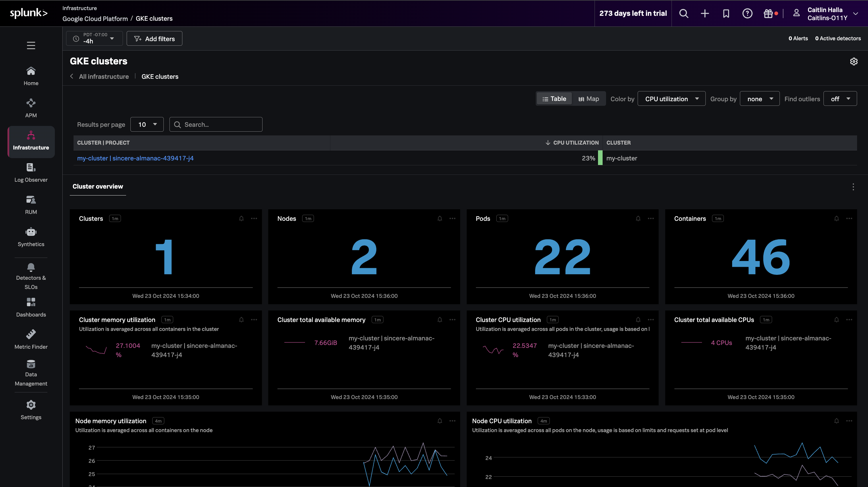
Task: Click the 273 days left in trial banner
Action: point(633,14)
